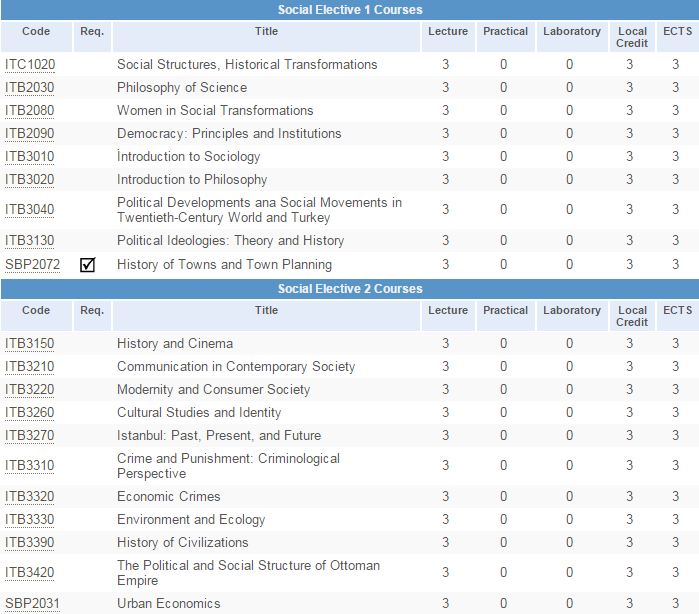Open the ITB3040 course code
Image resolution: width=699 pixels, height=614 pixels.
point(30,210)
